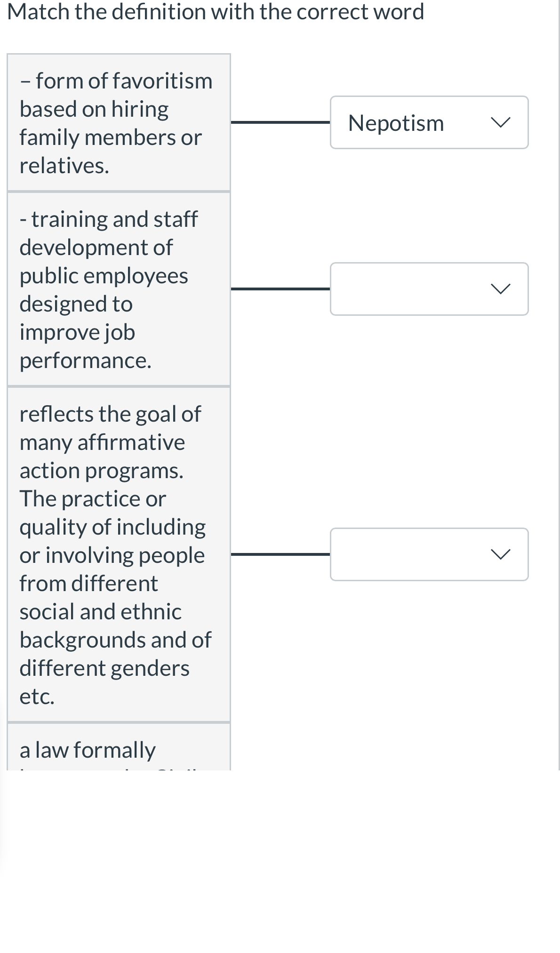Click the favoritism definition box
The image size is (560, 953).
coord(118,122)
